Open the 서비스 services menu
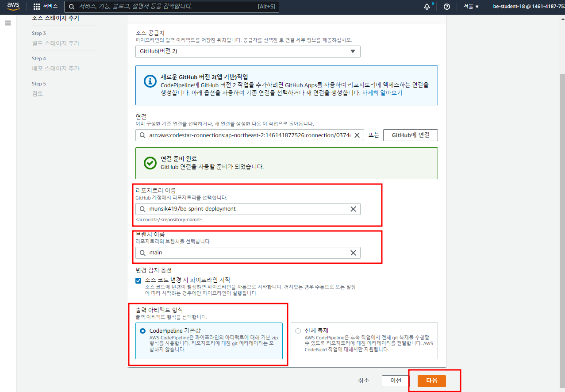Viewport: 565px width, 392px height. point(46,7)
